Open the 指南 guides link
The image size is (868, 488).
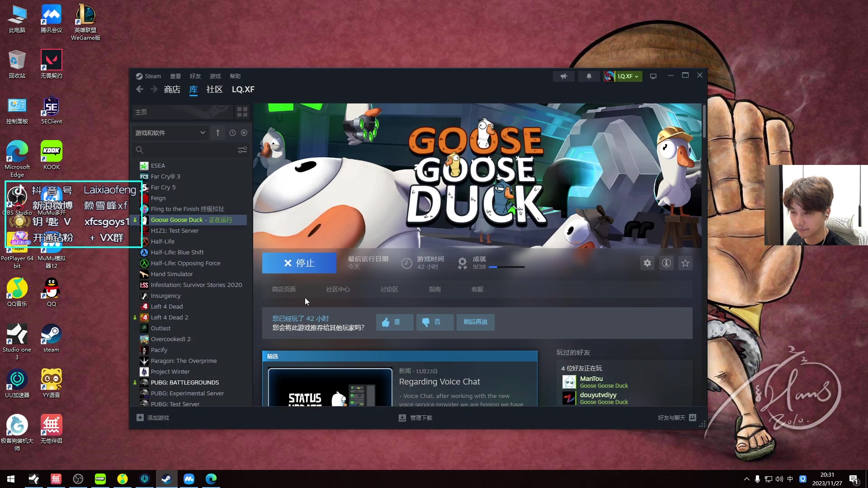tap(435, 289)
